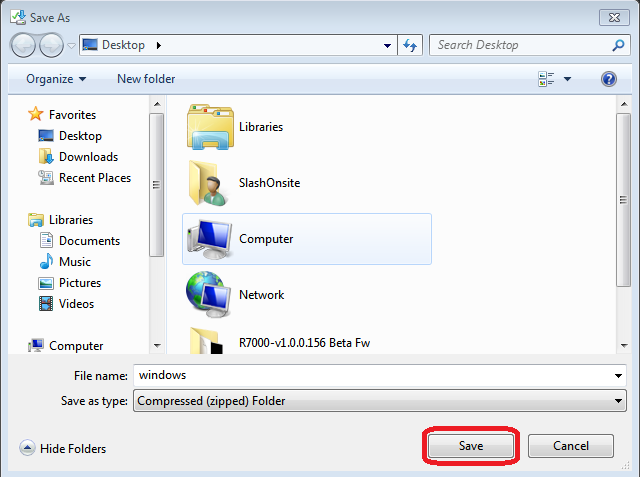Select Videos library in navigation pane

(x=76, y=304)
